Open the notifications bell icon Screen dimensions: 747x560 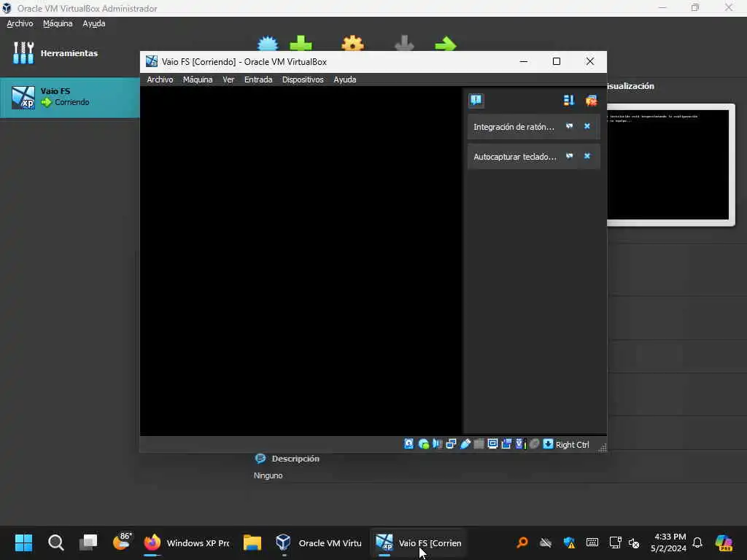pyautogui.click(x=697, y=542)
